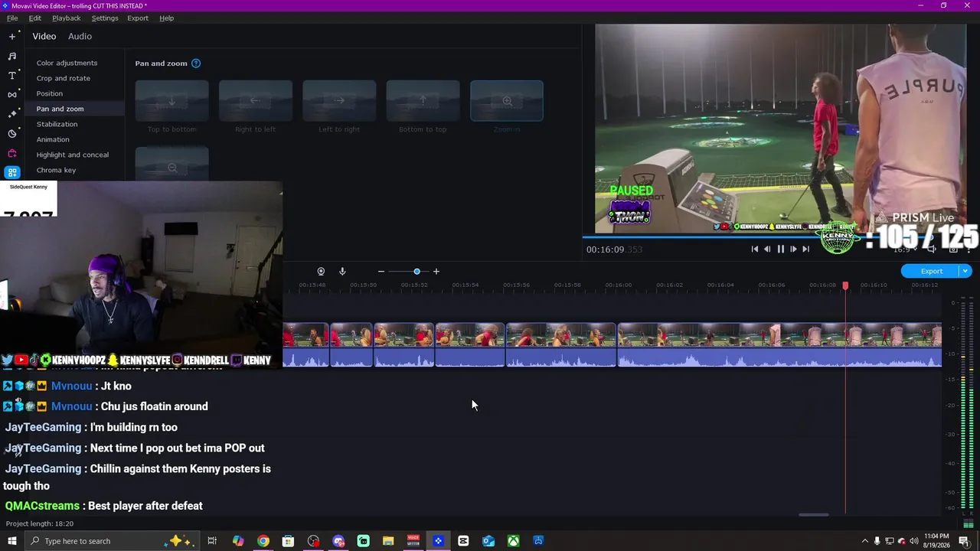
Task: Click the Pan and zoom help icon
Action: click(x=196, y=64)
